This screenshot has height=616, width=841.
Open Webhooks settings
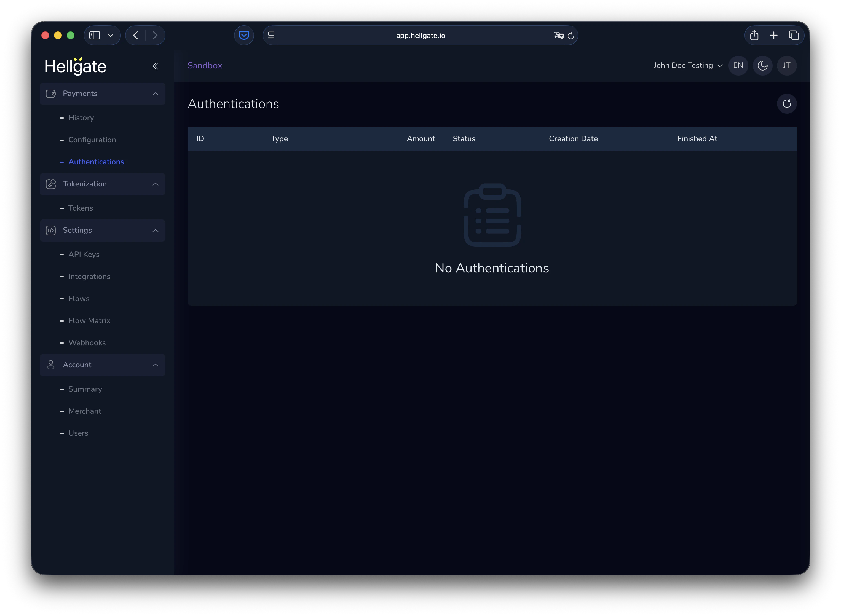pyautogui.click(x=87, y=343)
